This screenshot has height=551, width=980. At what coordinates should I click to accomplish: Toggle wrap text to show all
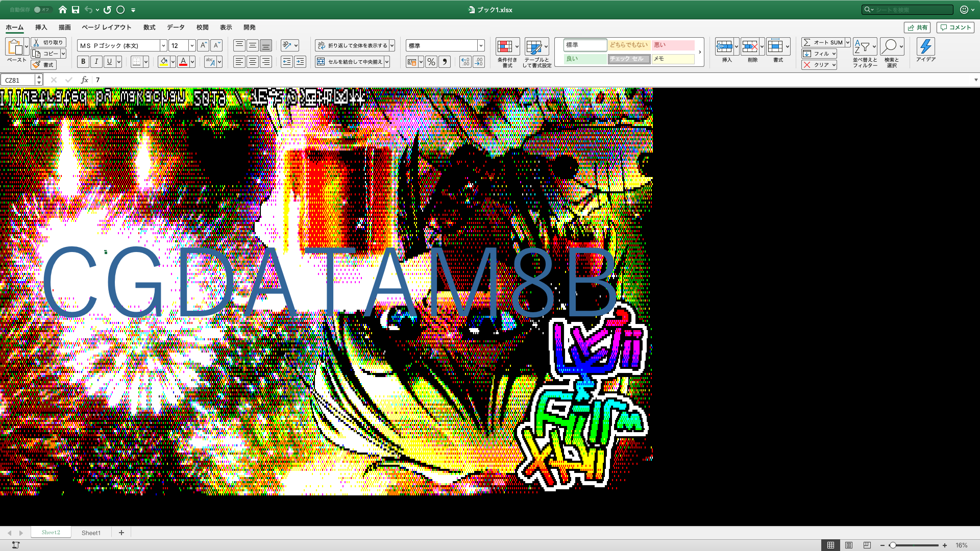coord(353,45)
